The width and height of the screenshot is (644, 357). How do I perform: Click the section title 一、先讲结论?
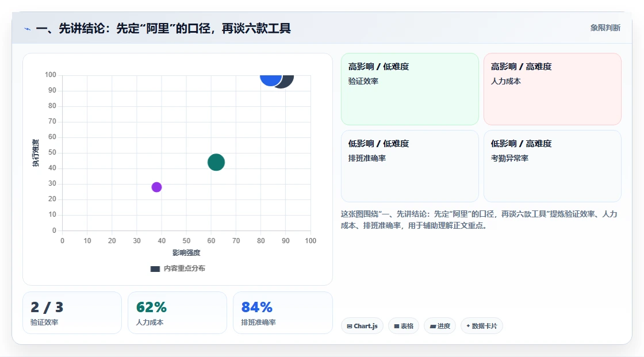coord(163,28)
